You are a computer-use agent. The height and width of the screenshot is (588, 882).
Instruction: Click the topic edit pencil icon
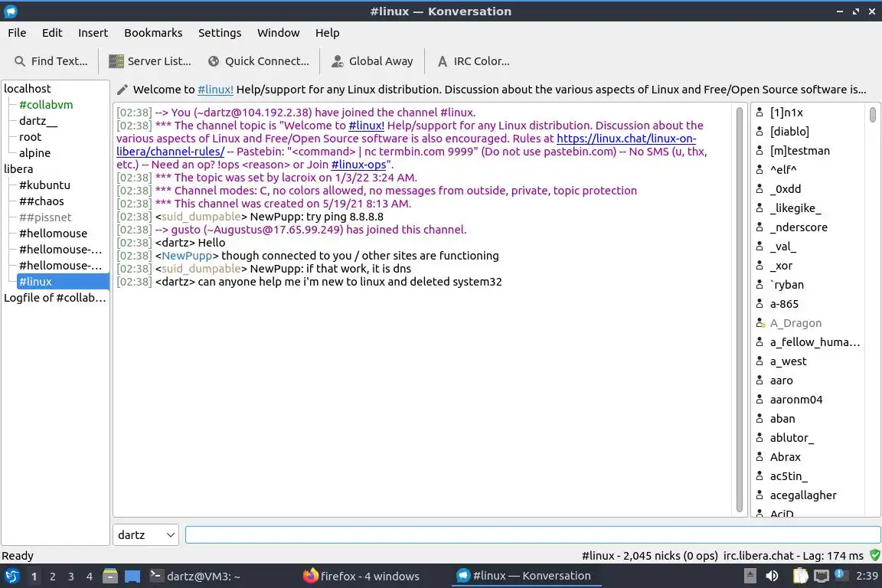click(x=122, y=90)
